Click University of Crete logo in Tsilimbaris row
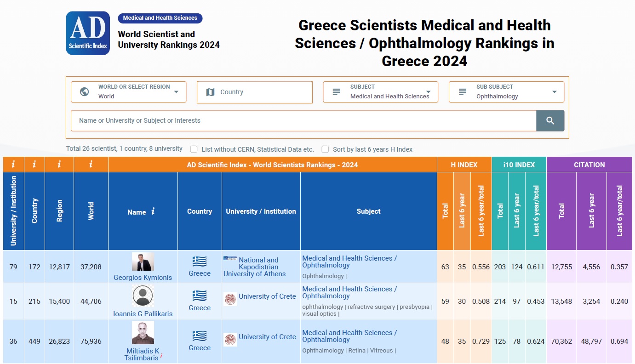 coord(230,340)
